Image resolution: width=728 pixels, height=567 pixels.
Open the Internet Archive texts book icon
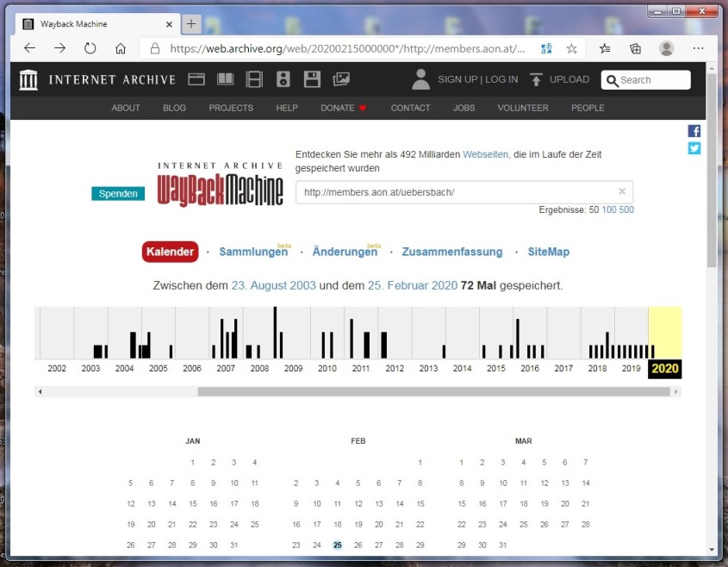coord(225,79)
